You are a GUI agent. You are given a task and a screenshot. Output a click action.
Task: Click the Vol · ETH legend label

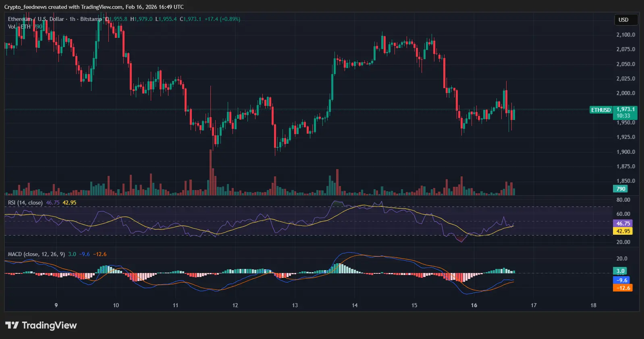click(19, 27)
